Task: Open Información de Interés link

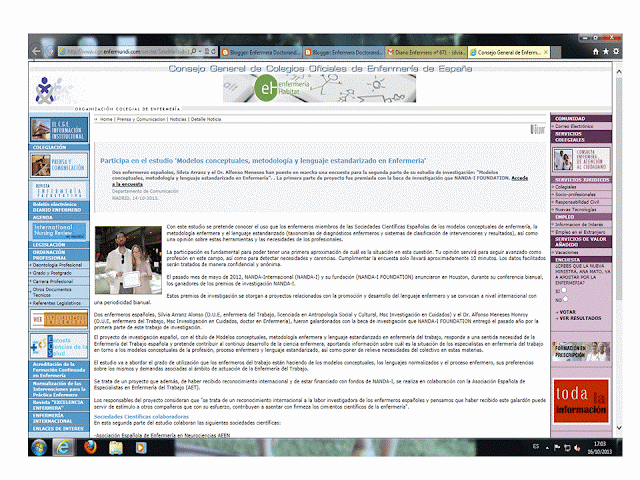Action: pos(579,224)
